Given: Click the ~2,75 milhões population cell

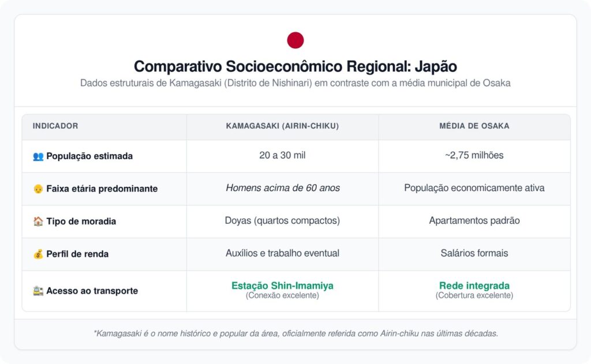Looking at the screenshot, I should pyautogui.click(x=474, y=156).
